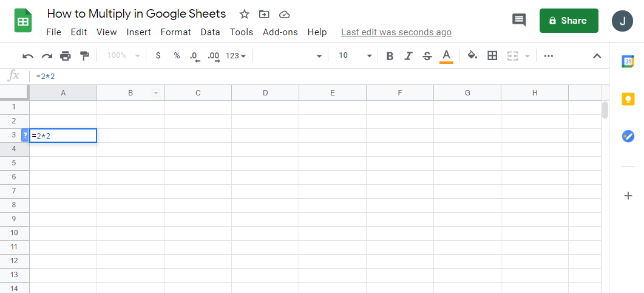Open the fill color bucket
This screenshot has height=293, width=644.
pyautogui.click(x=472, y=56)
